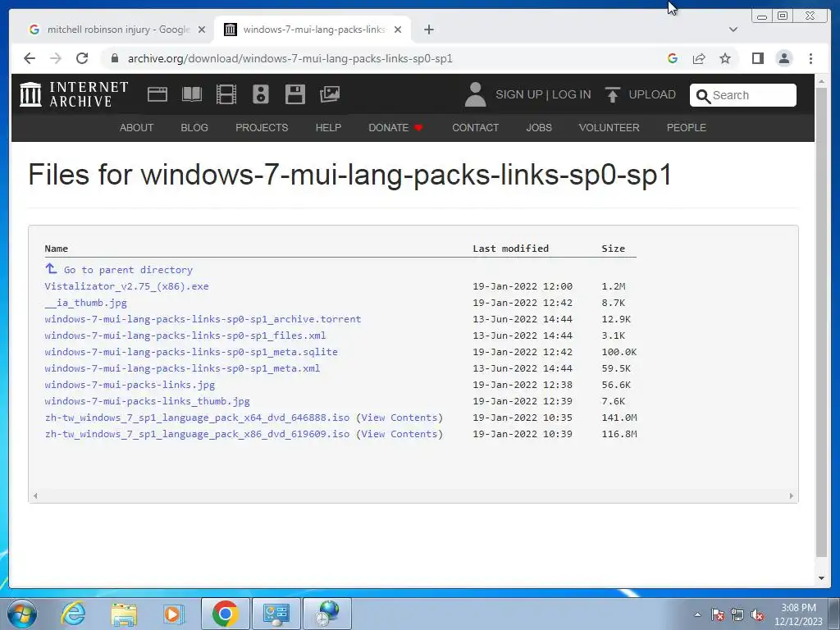Click the file listing right scroll arrow
This screenshot has width=840, height=630.
click(792, 496)
